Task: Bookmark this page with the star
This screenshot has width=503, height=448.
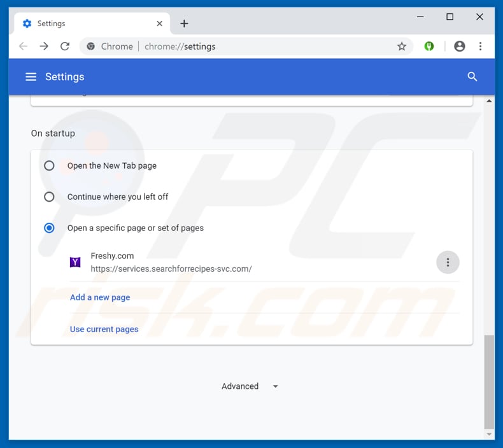Action: point(402,46)
